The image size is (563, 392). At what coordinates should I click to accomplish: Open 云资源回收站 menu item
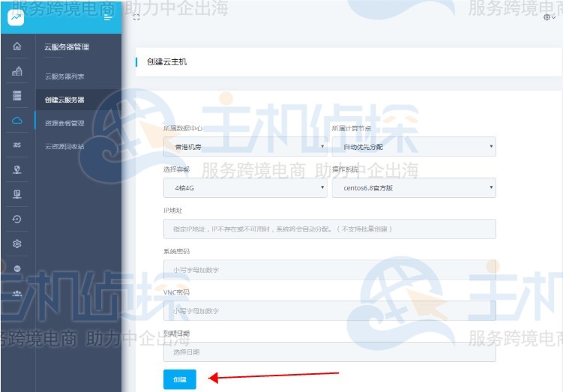[64, 146]
